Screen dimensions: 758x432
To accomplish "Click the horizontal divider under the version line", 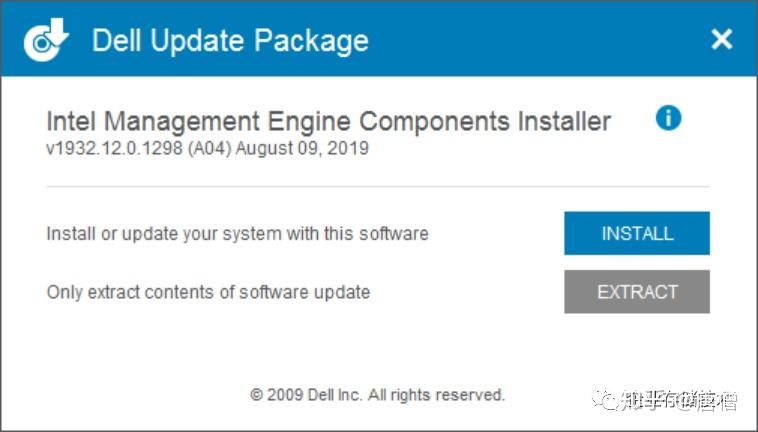I will 378,186.
